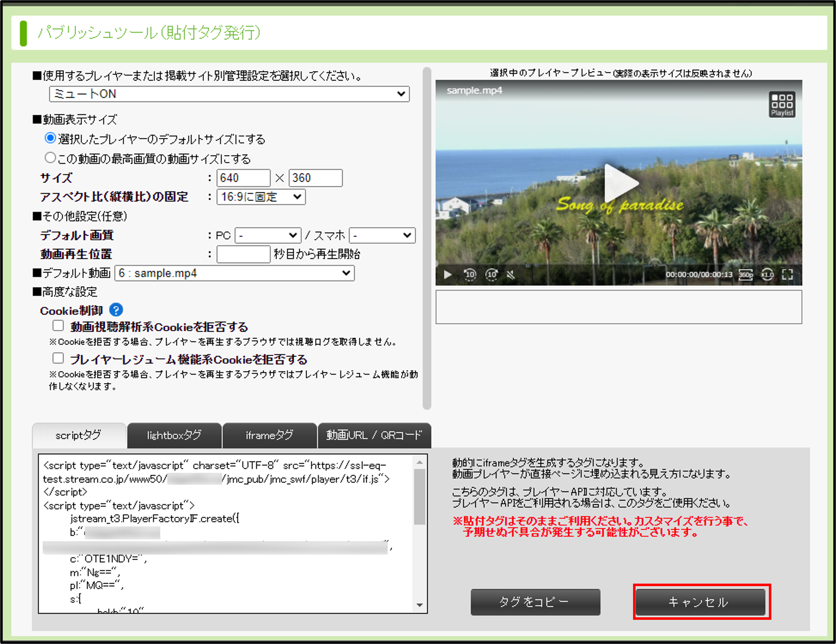Select default player size radio button

[50, 138]
